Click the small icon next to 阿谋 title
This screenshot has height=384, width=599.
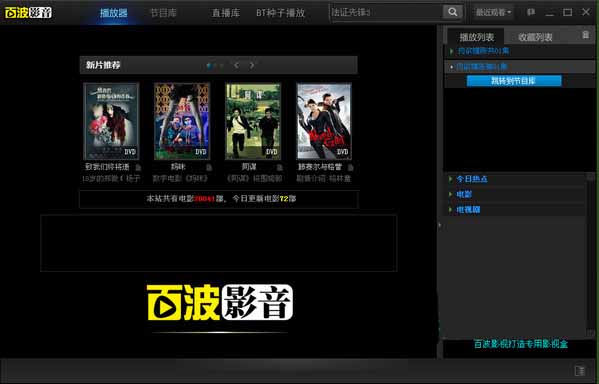coord(280,167)
